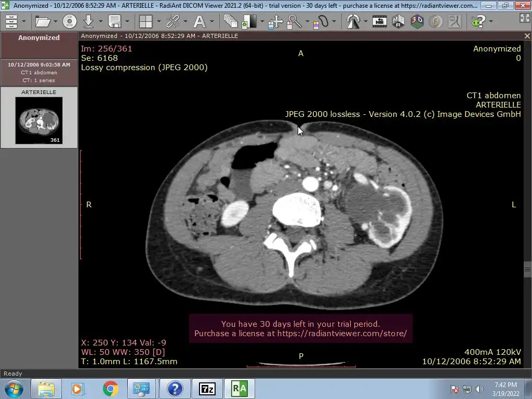Click the T: 1.0mm L: 1167.5mm text
This screenshot has width=532, height=399.
coord(129,362)
